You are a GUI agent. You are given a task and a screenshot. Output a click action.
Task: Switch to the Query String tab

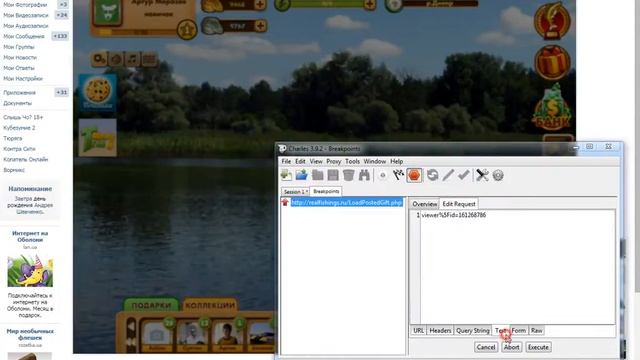tap(473, 330)
